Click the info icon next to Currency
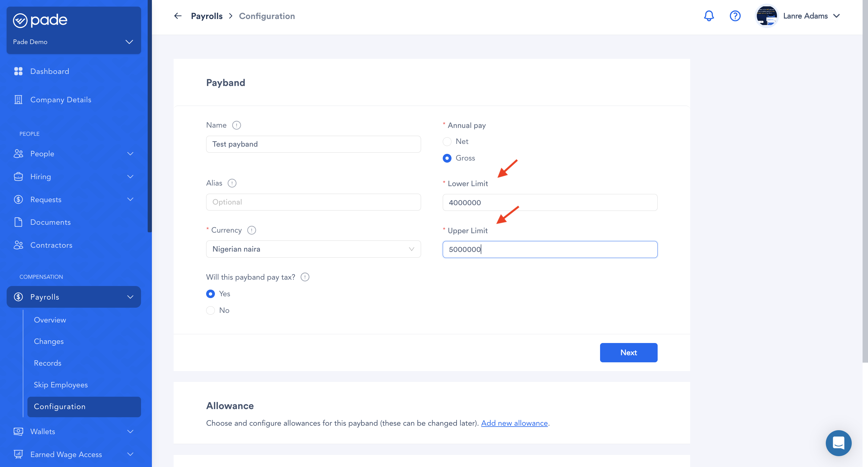This screenshot has width=868, height=467. tap(251, 230)
